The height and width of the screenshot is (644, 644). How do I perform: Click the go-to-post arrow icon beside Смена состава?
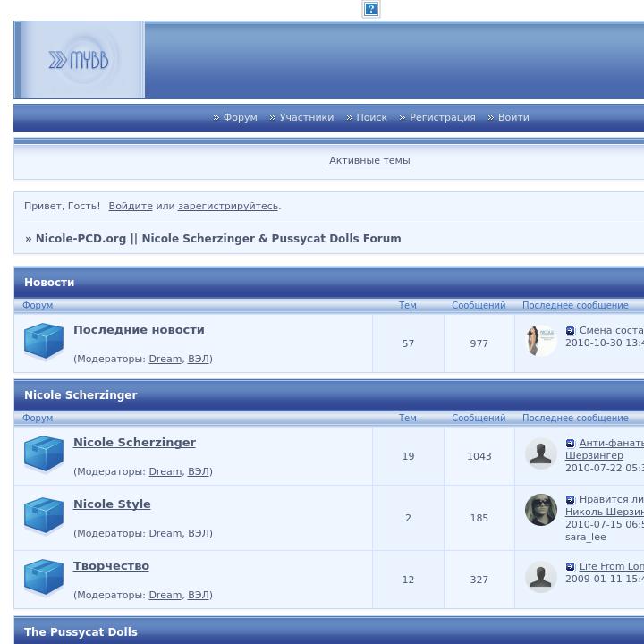click(571, 330)
